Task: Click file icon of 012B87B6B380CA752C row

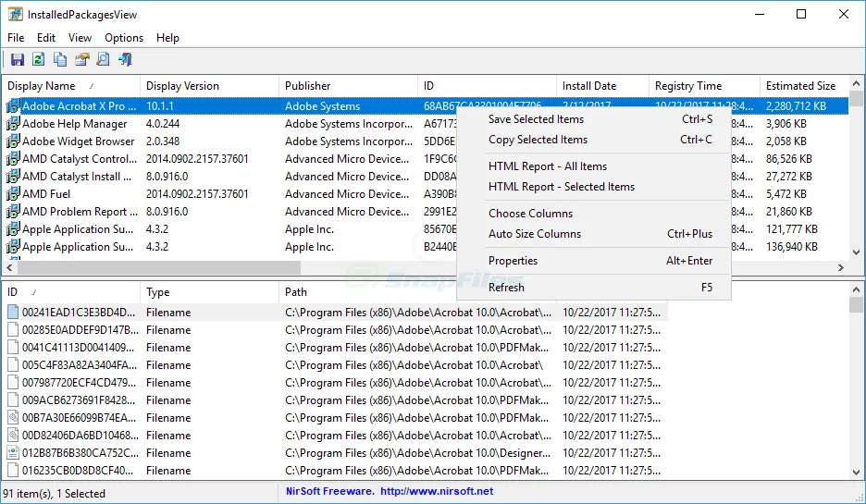Action: point(13,453)
